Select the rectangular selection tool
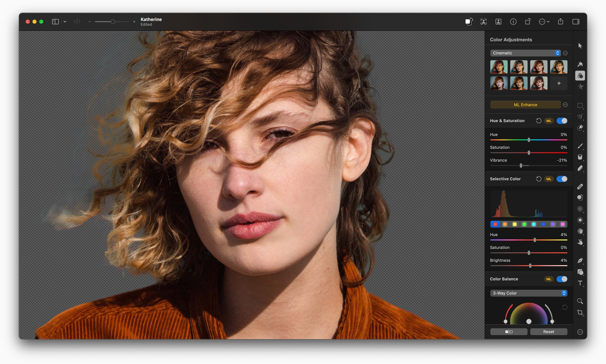 coord(580,106)
